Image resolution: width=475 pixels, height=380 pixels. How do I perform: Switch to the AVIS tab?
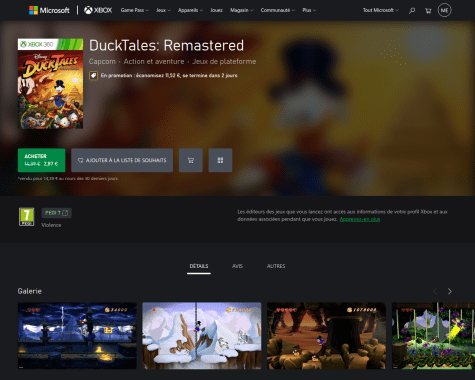click(x=237, y=266)
